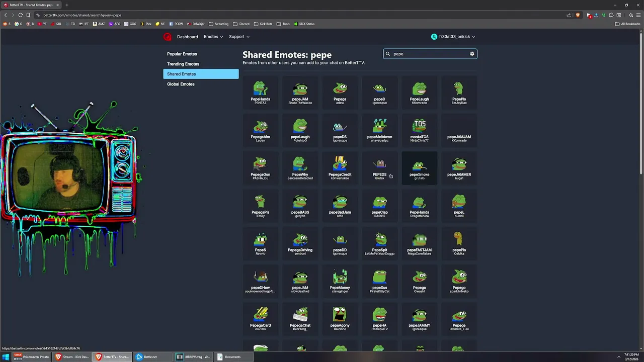Open monkaTOS emote by NinjaChris77

[x=419, y=130]
